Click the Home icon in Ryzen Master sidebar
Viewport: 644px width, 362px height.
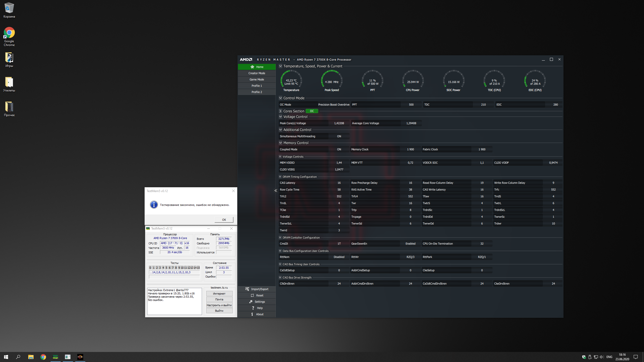click(252, 67)
